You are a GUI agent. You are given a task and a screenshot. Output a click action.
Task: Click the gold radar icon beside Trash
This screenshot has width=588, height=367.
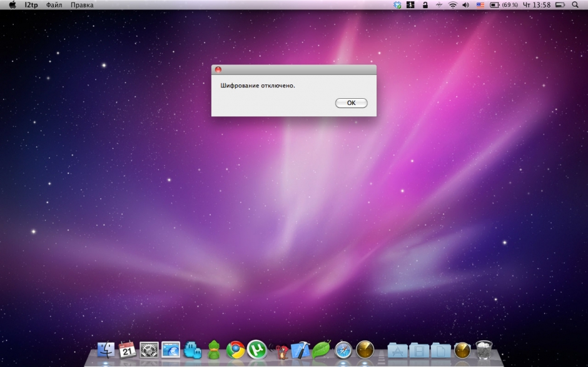(x=462, y=351)
